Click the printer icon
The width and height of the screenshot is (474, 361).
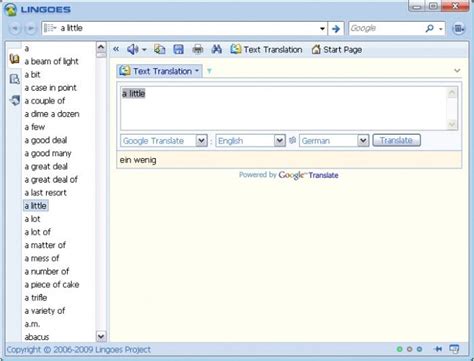pos(198,49)
